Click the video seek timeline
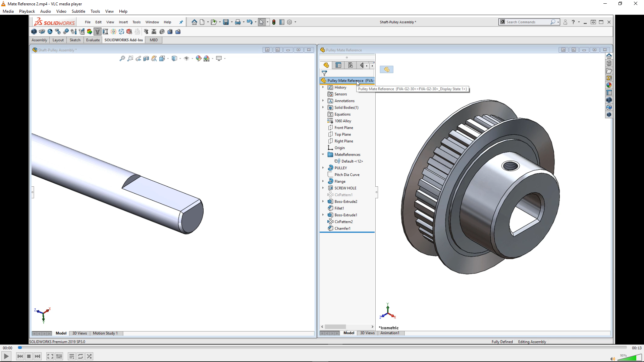 [x=322, y=348]
